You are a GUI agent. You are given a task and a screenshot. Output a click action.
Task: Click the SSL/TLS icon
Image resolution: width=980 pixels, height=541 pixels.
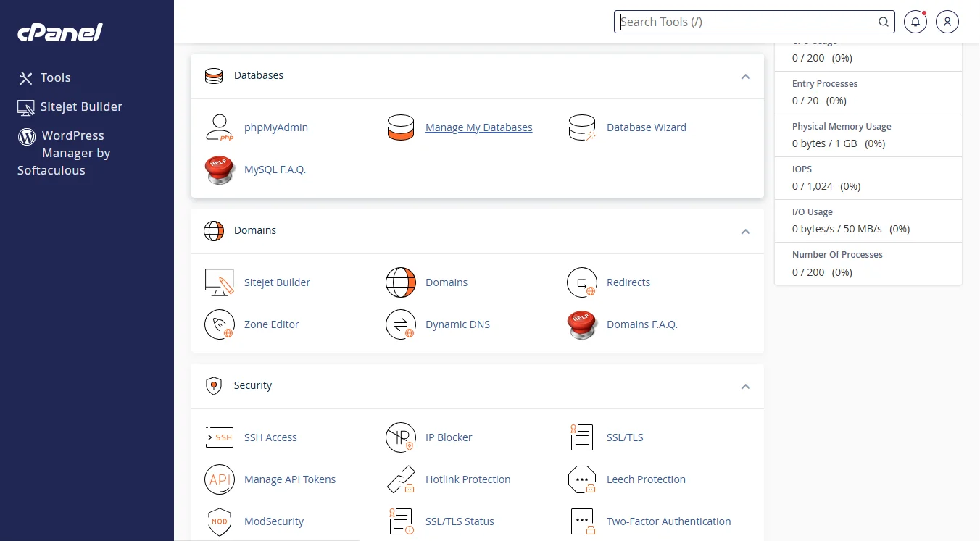pos(581,437)
